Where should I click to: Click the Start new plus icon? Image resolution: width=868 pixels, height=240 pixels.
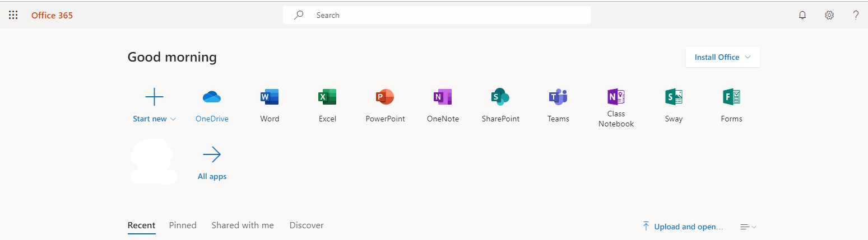pyautogui.click(x=154, y=97)
